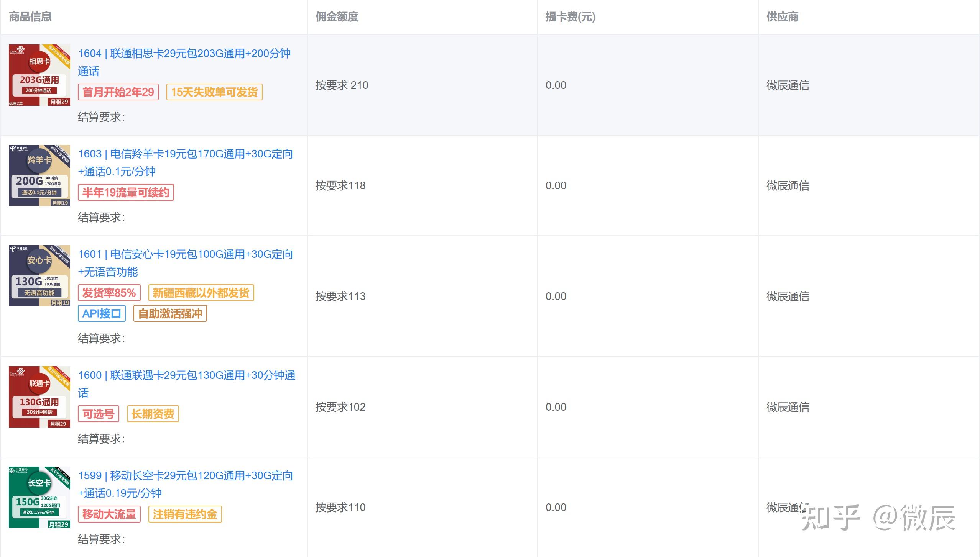
Task: Click the 半年19流量可续约 tag
Action: pyautogui.click(x=126, y=192)
